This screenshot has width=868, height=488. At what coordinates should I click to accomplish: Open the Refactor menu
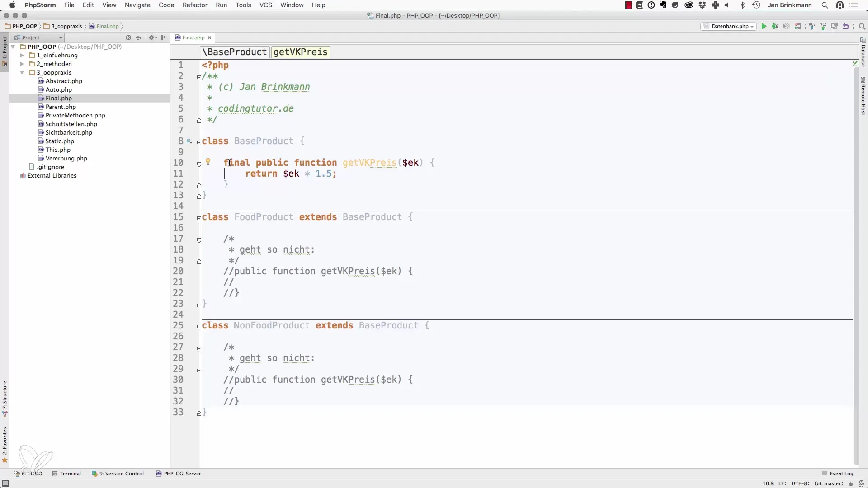[x=195, y=5]
